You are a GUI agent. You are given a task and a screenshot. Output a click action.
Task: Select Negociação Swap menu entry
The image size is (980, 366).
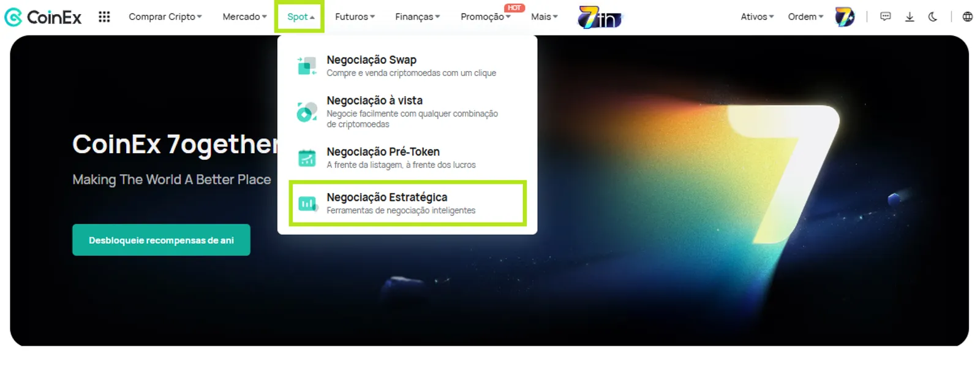(407, 66)
